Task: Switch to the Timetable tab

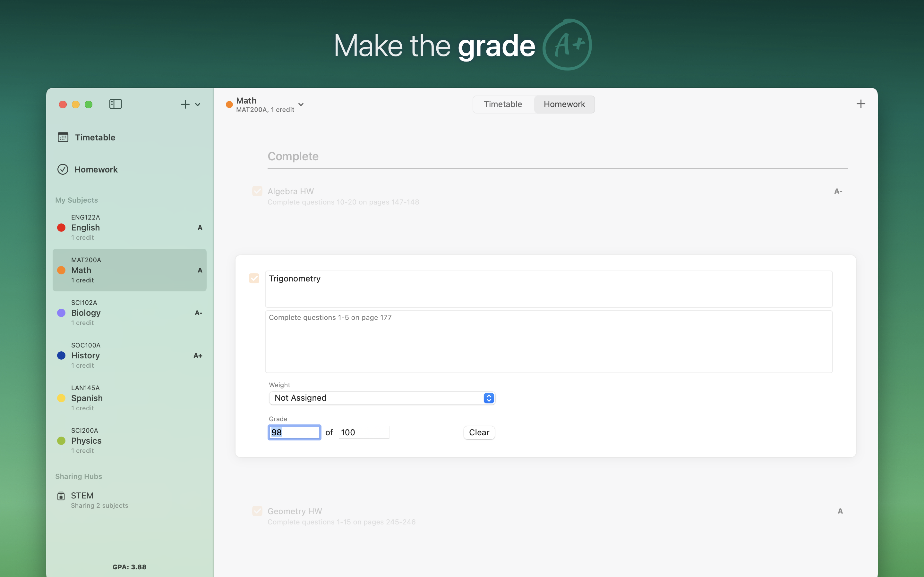Action: point(503,104)
